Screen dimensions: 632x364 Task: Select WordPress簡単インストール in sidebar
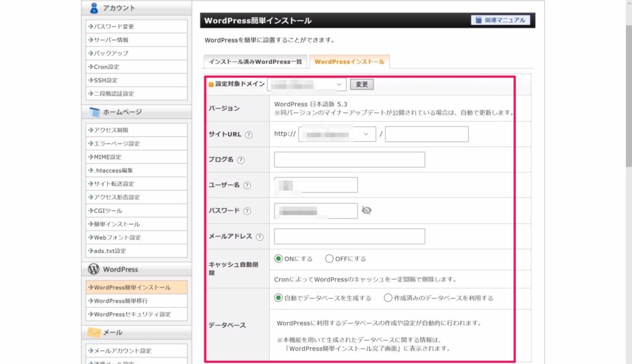[136, 287]
